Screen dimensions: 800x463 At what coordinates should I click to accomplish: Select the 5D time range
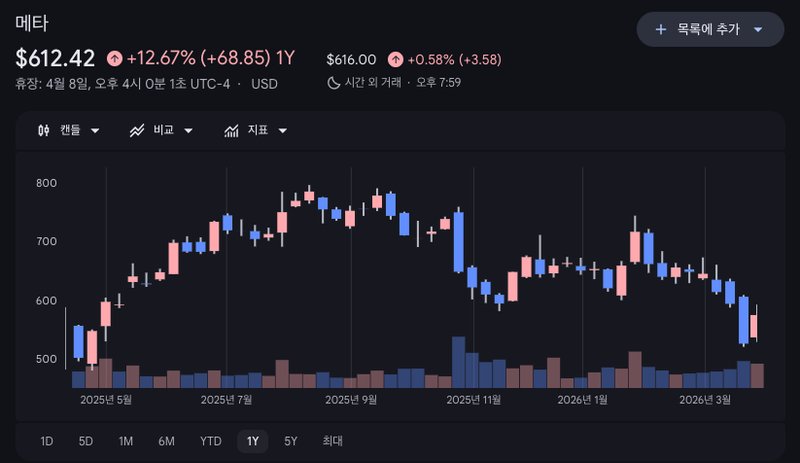point(86,441)
